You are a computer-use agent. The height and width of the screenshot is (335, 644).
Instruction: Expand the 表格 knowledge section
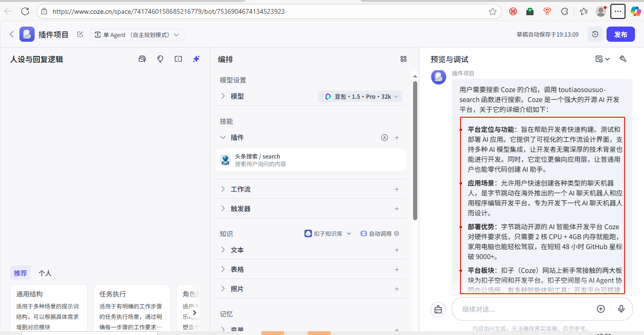tap(223, 269)
